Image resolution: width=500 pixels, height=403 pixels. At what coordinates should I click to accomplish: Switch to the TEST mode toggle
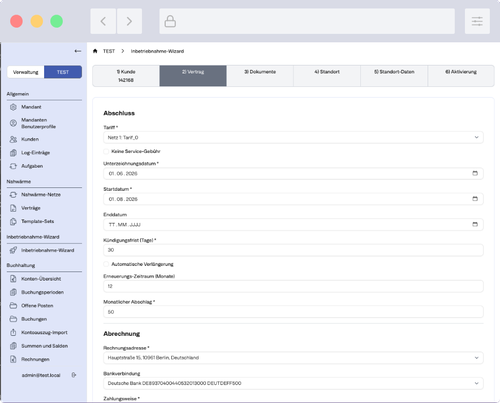point(63,72)
